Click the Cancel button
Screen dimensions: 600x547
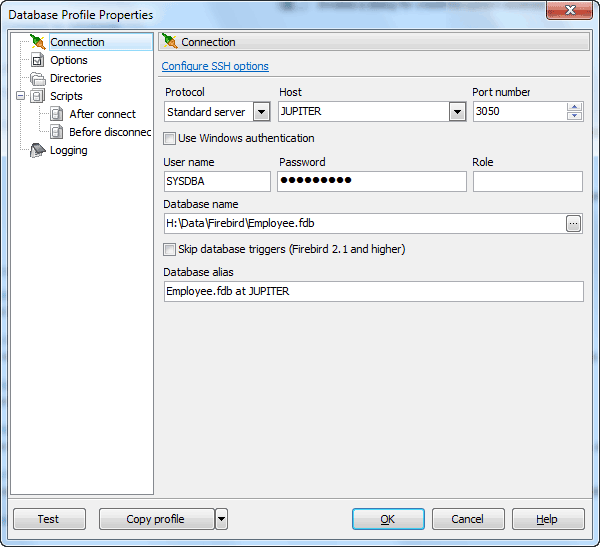468,519
